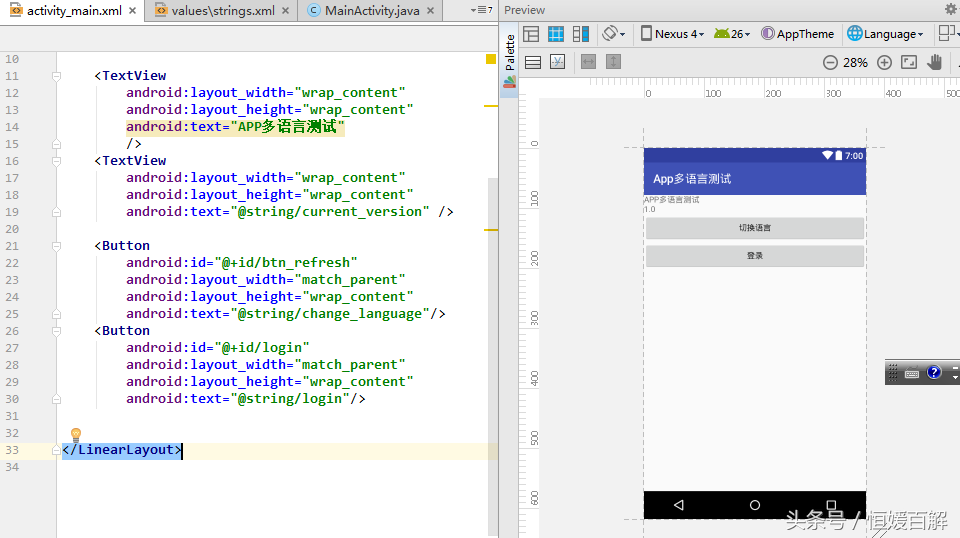Click the yellow warning indicator square
Viewport: 960px width, 538px height.
click(x=490, y=59)
